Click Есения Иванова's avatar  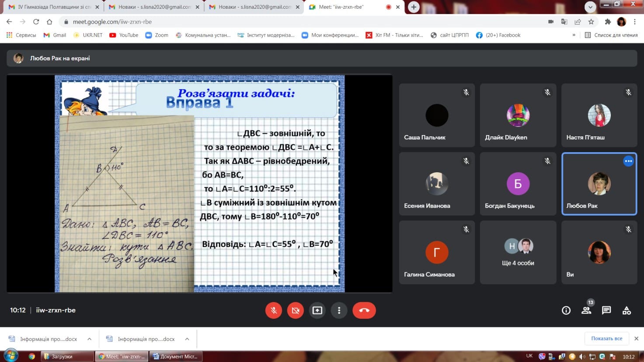coord(437,184)
